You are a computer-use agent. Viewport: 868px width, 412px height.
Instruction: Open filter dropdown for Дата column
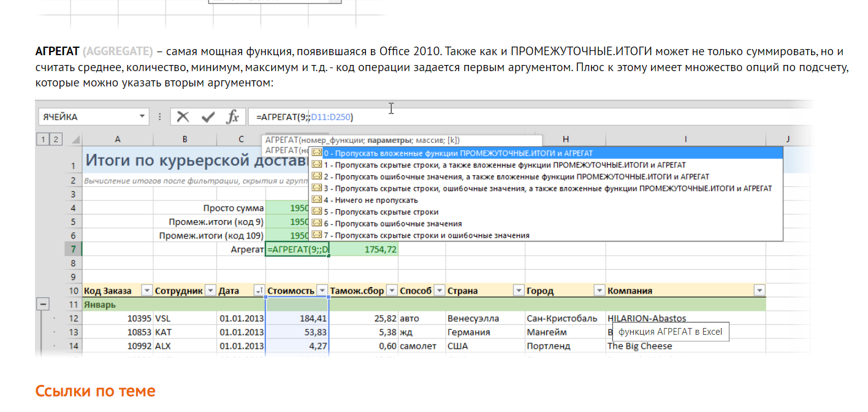259,291
